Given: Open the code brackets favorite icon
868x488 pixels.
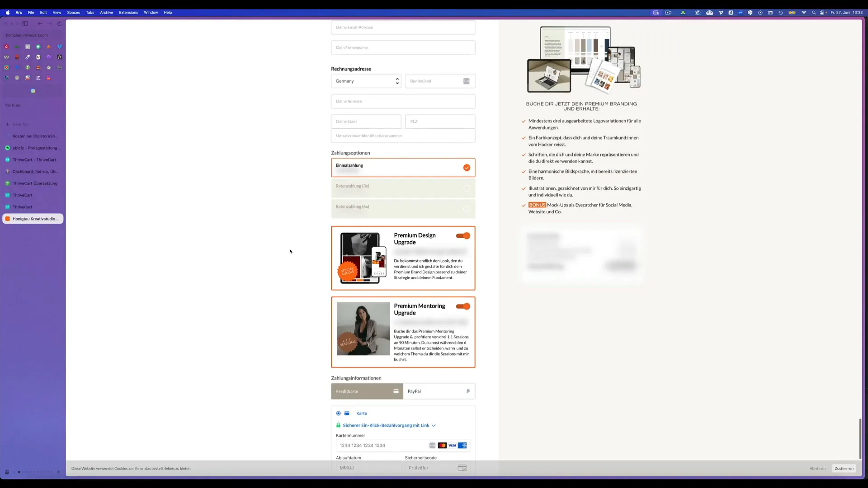Looking at the screenshot, I should click(28, 47).
